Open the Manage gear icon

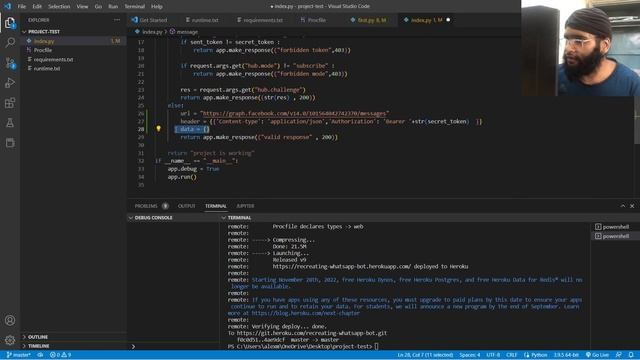coord(10,340)
